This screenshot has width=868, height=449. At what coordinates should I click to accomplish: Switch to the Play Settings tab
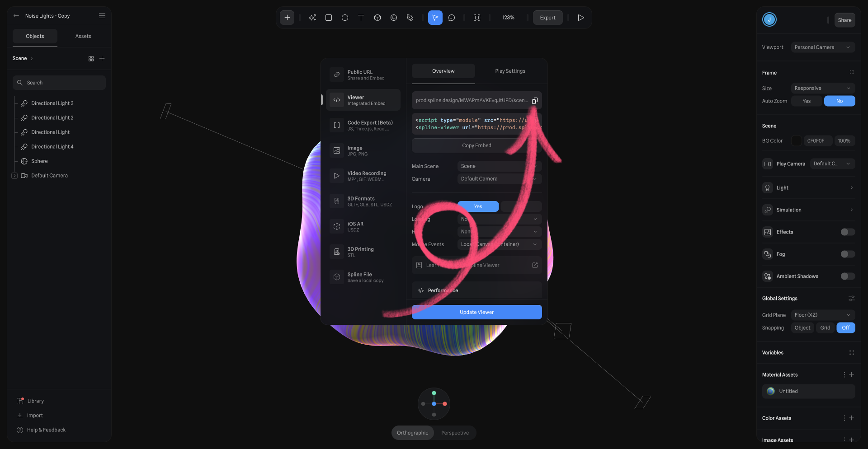pyautogui.click(x=510, y=71)
